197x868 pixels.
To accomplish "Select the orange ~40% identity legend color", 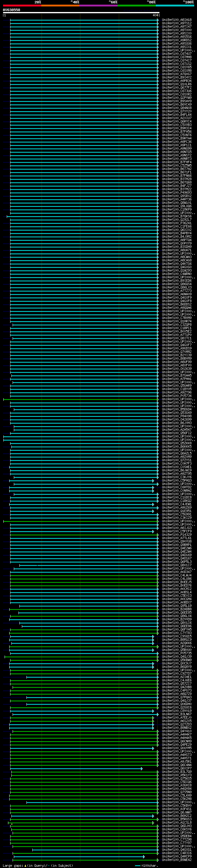I will tap(60, 6).
